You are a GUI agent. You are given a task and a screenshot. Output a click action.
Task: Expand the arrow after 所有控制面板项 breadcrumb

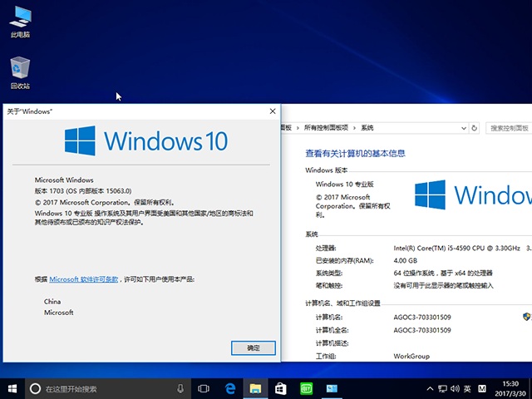353,128
